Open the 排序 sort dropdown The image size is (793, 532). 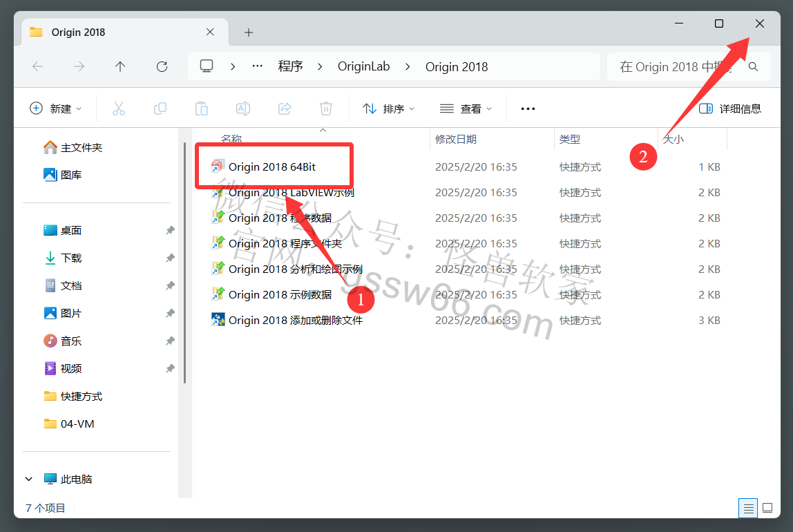click(388, 108)
